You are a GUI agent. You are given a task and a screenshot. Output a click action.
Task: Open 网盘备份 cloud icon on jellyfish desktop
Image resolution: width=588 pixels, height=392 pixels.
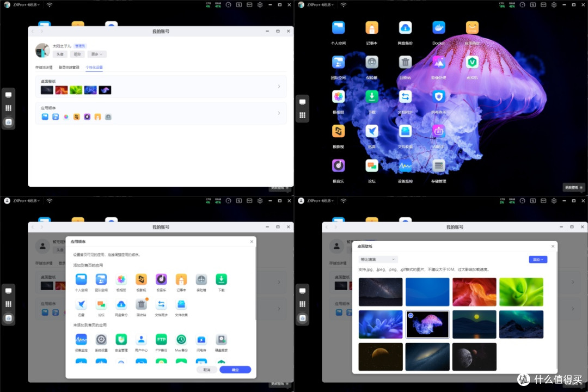(405, 28)
